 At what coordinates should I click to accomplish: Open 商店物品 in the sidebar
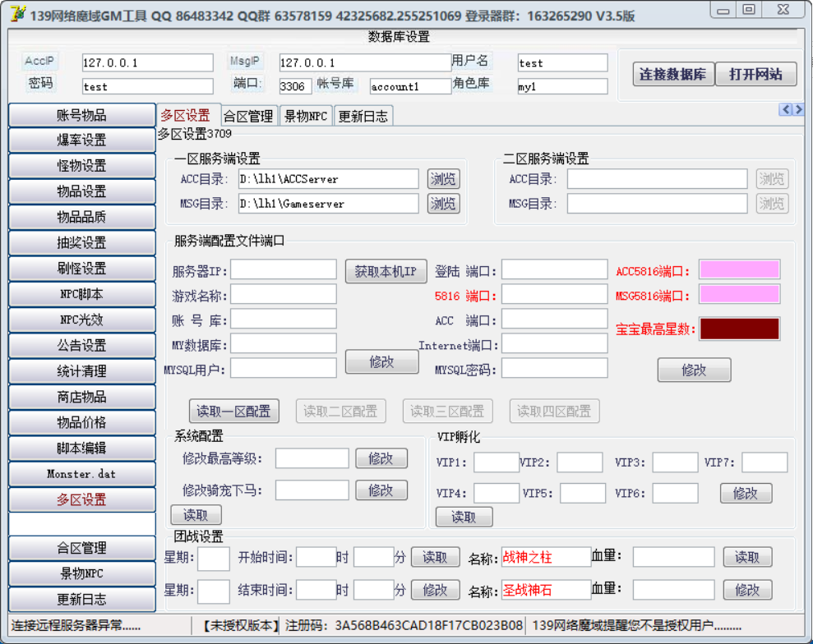click(x=82, y=397)
